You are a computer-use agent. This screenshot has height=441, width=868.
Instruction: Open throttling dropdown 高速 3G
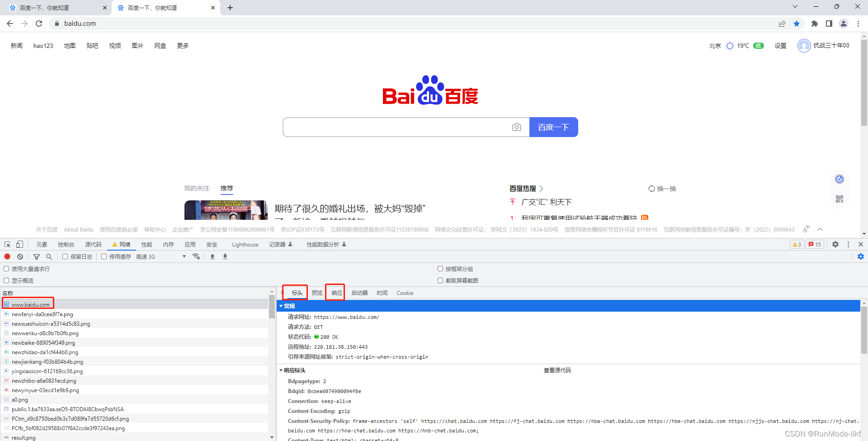[x=161, y=256]
